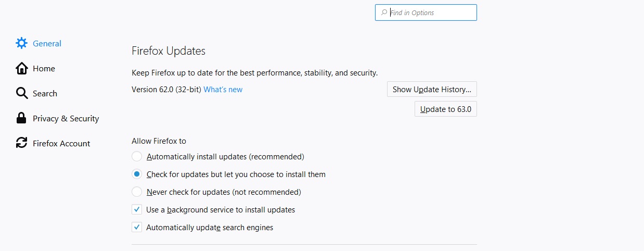Go to Privacy & Security category
This screenshot has height=251, width=644.
point(66,119)
